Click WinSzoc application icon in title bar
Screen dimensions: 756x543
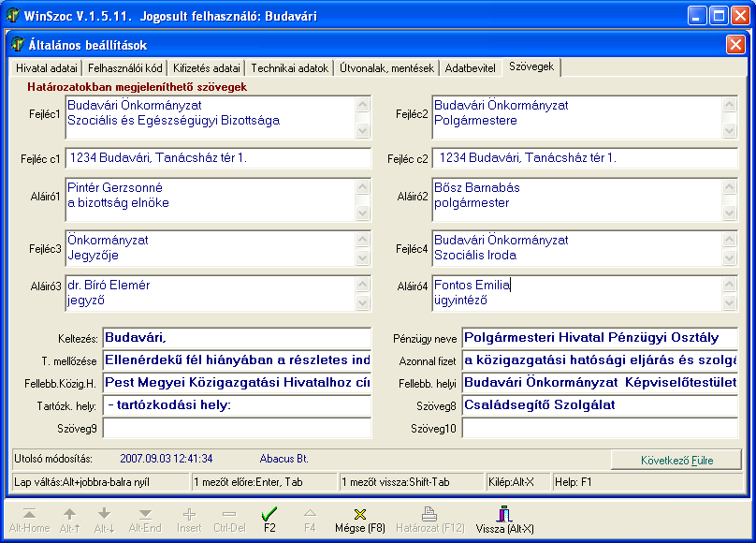(13, 15)
